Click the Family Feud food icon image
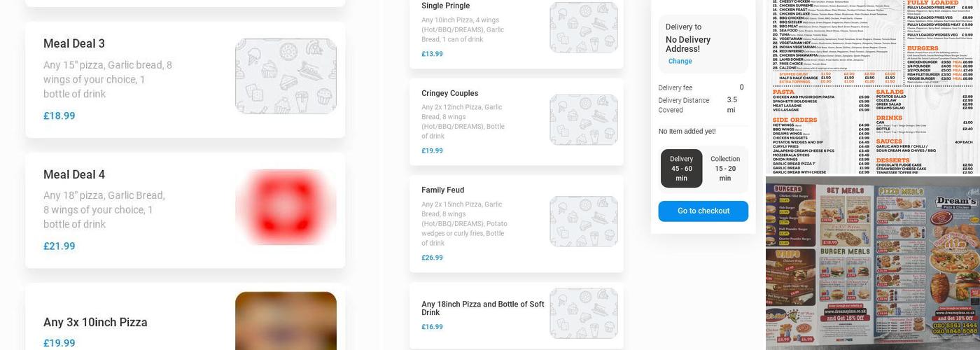This screenshot has width=980, height=350. click(x=583, y=221)
